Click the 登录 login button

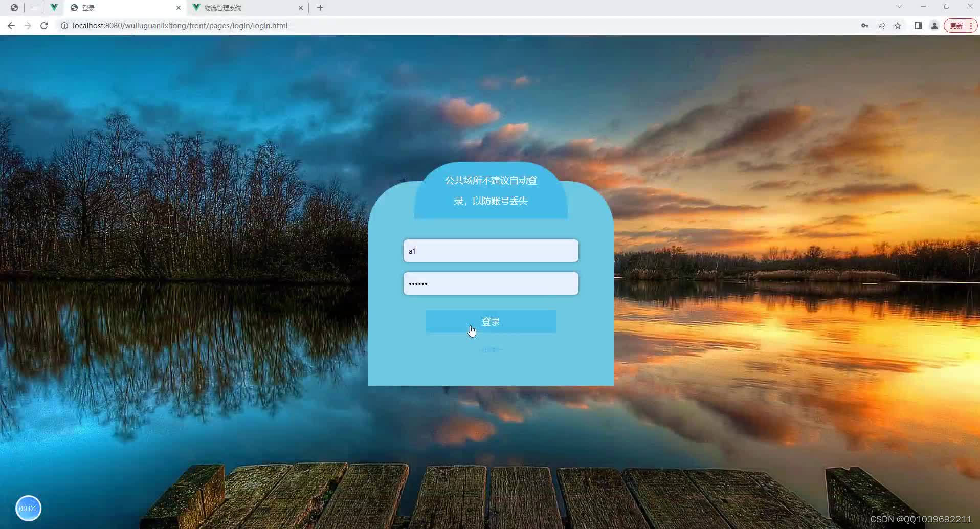tap(491, 321)
